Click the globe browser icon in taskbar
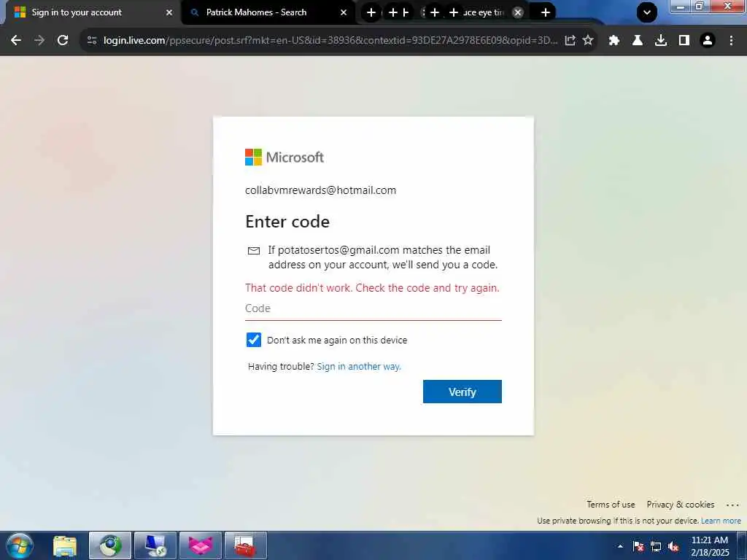Viewport: 747px width, 560px height. 110,545
